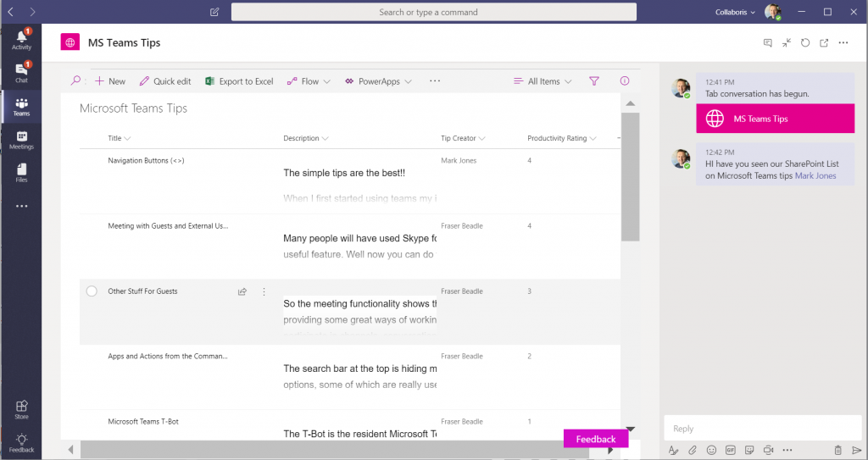Navigate back with the left arrow
This screenshot has height=460, width=868.
[10, 12]
